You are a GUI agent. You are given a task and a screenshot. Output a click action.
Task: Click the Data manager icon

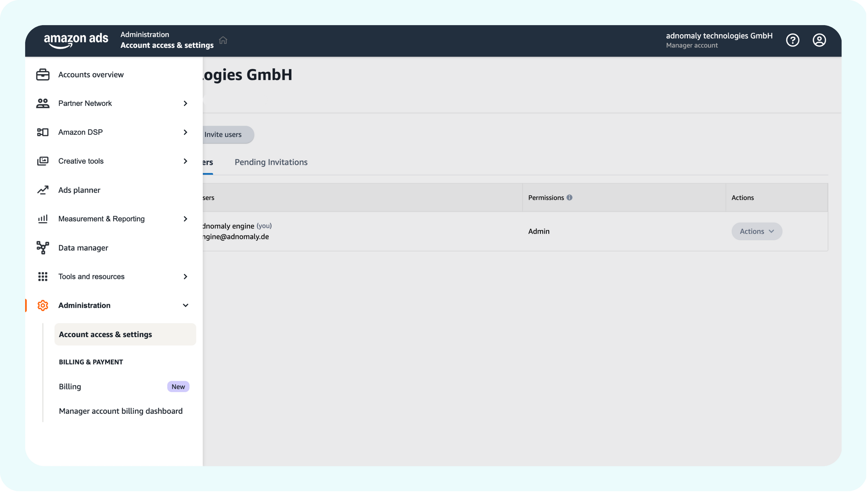pyautogui.click(x=43, y=248)
